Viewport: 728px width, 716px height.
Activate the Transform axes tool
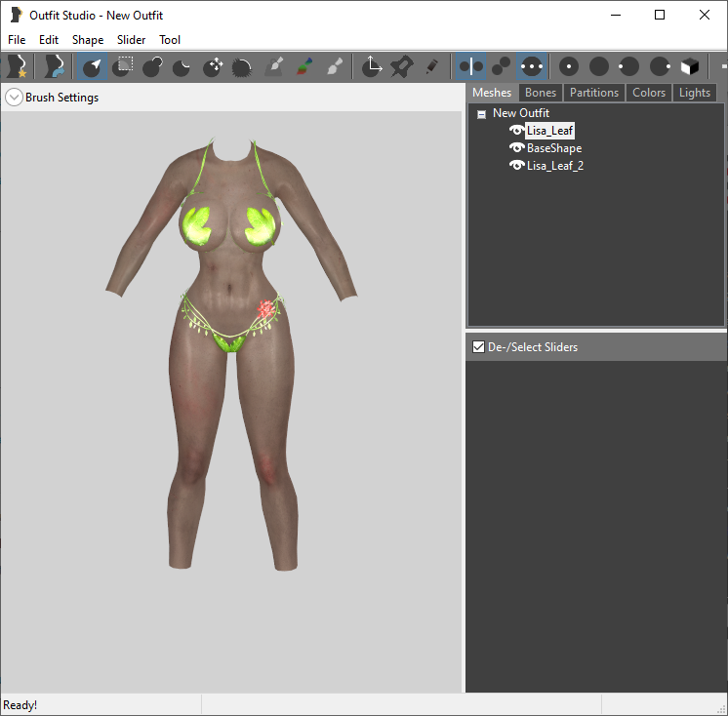[372, 66]
